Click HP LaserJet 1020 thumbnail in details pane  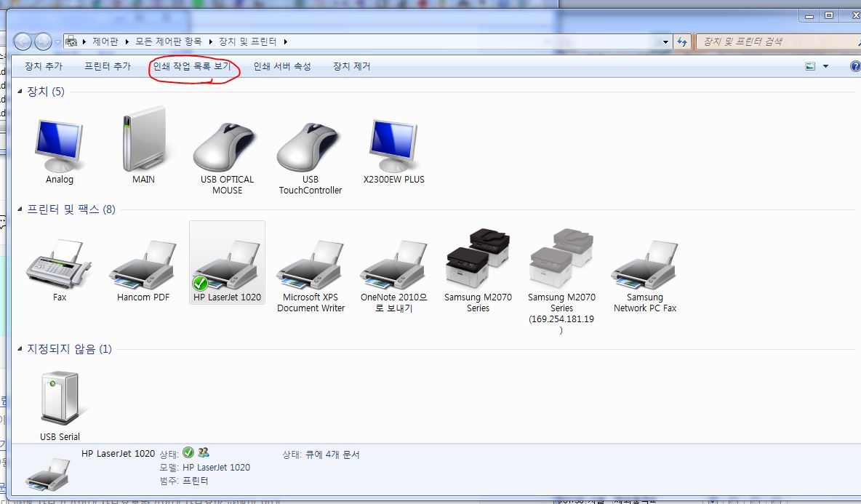coord(48,474)
